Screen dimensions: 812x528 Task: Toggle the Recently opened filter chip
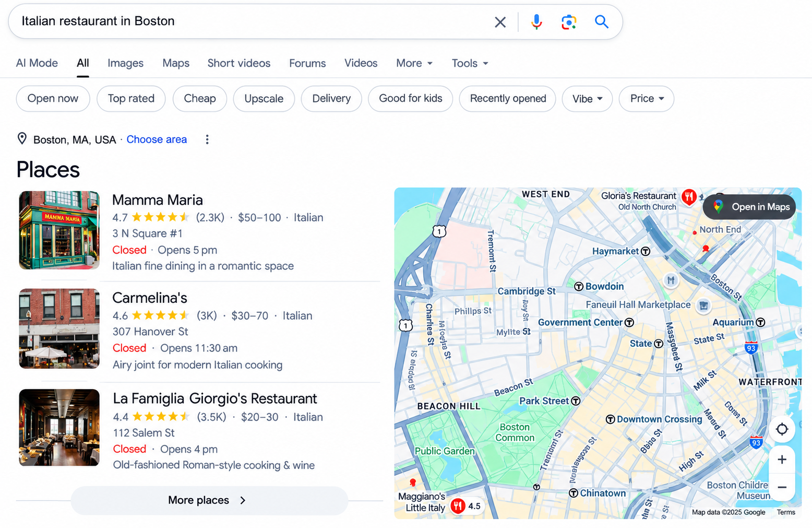508,99
